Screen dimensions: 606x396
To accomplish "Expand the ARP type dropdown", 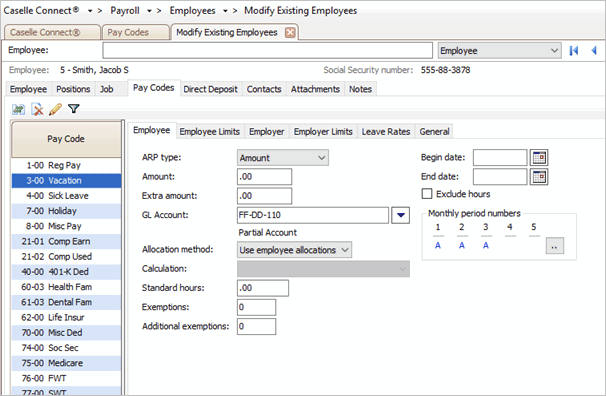I will [x=283, y=158].
